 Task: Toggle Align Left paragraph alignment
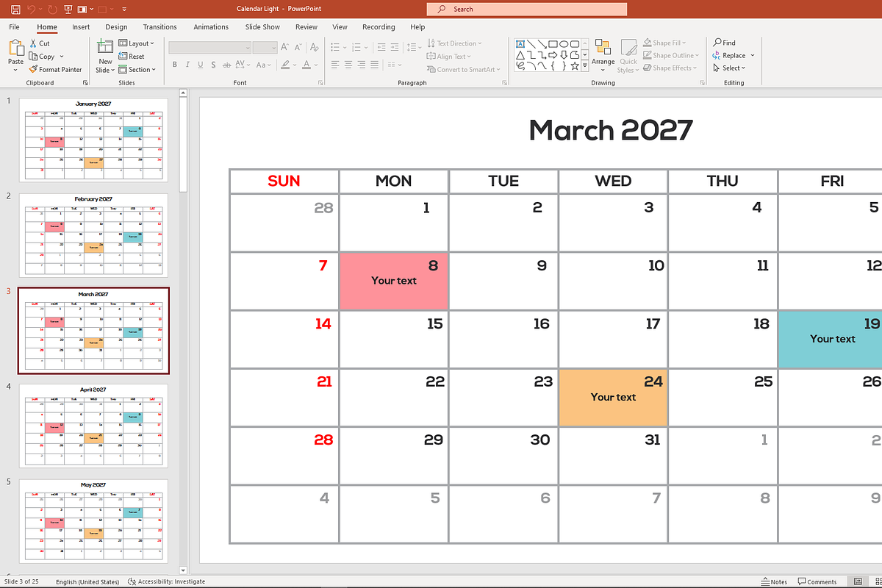click(334, 65)
